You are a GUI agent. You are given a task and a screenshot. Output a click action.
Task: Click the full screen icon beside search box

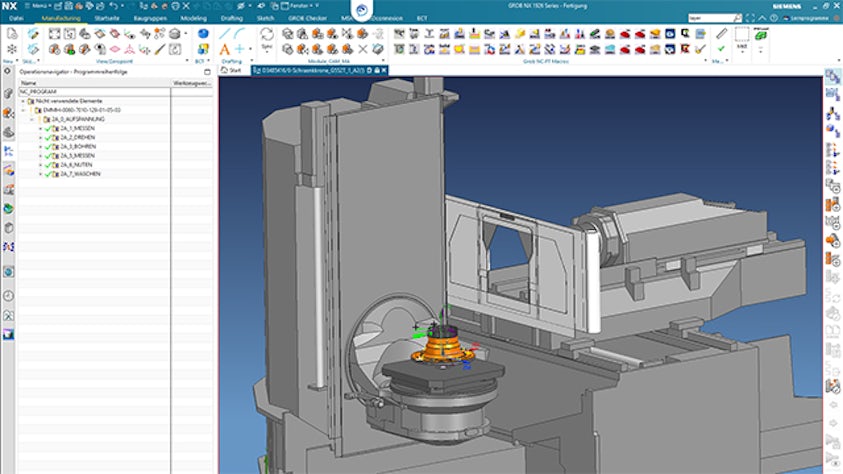[751, 18]
